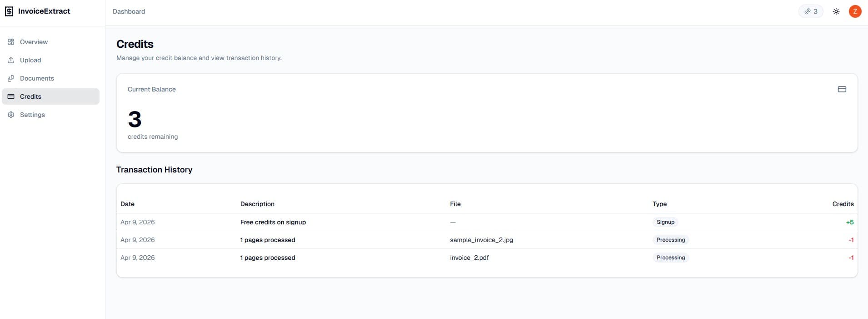Image resolution: width=868 pixels, height=319 pixels.
Task: Click the invoice_2.pdf file name
Action: 469,258
